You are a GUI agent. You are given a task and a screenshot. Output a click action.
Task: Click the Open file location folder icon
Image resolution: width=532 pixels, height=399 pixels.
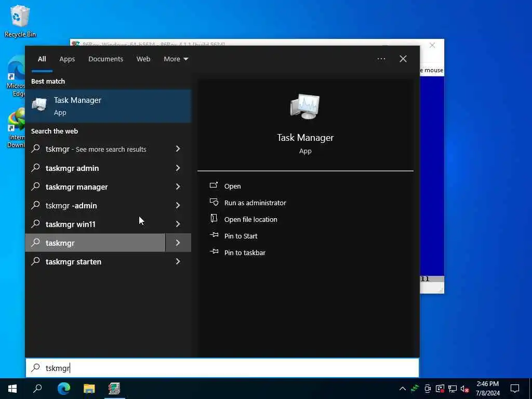214,219
